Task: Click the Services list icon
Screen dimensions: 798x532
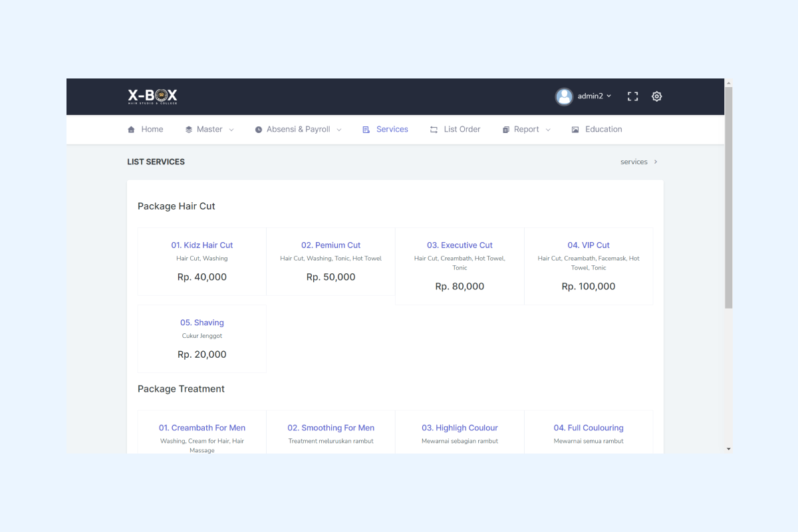Action: pyautogui.click(x=366, y=130)
